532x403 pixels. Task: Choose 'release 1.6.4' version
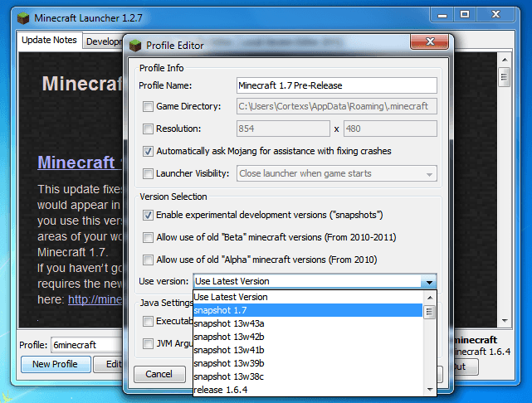pos(308,390)
